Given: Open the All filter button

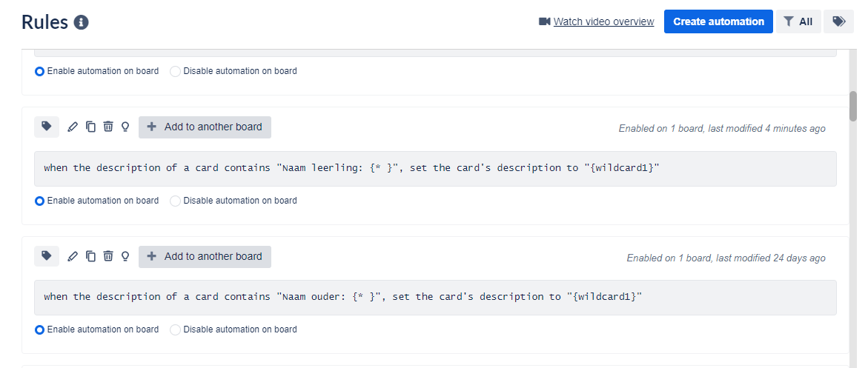Looking at the screenshot, I should click(x=798, y=21).
